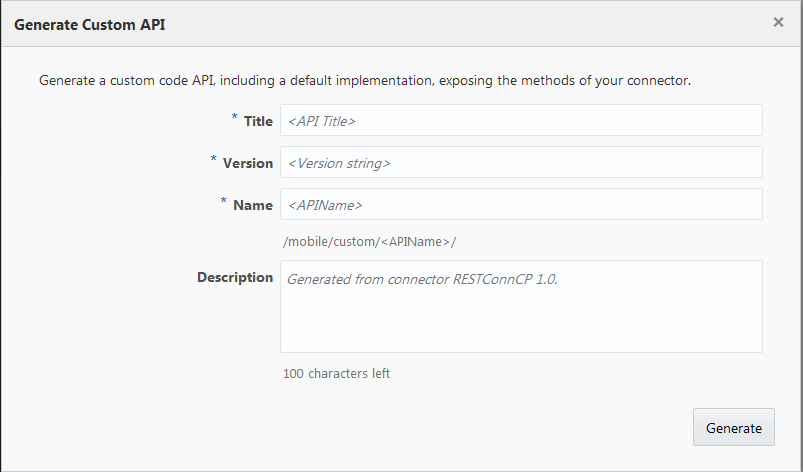Focus the Version string input field
The height and width of the screenshot is (472, 803).
(x=521, y=163)
